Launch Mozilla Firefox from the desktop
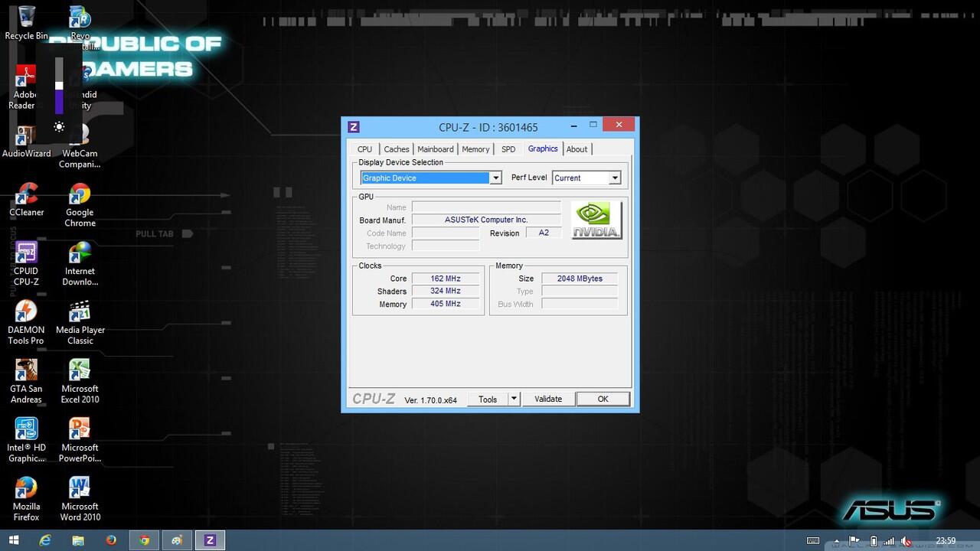This screenshot has width=980, height=551. 26,500
